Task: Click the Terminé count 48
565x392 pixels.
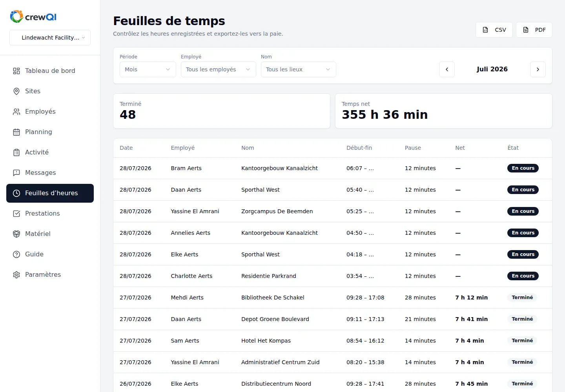Action: pos(128,114)
